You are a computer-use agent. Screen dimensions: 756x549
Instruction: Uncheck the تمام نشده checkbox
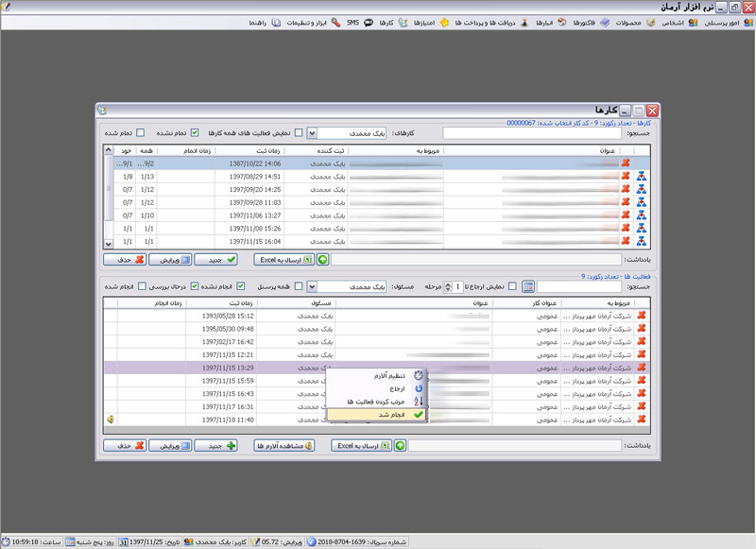tap(195, 132)
